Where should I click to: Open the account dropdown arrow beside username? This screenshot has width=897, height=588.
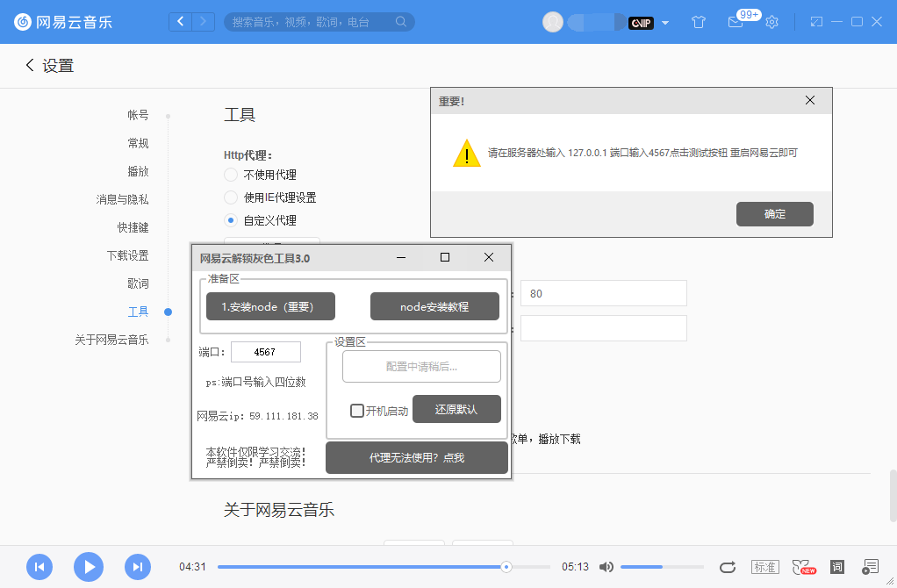point(664,23)
